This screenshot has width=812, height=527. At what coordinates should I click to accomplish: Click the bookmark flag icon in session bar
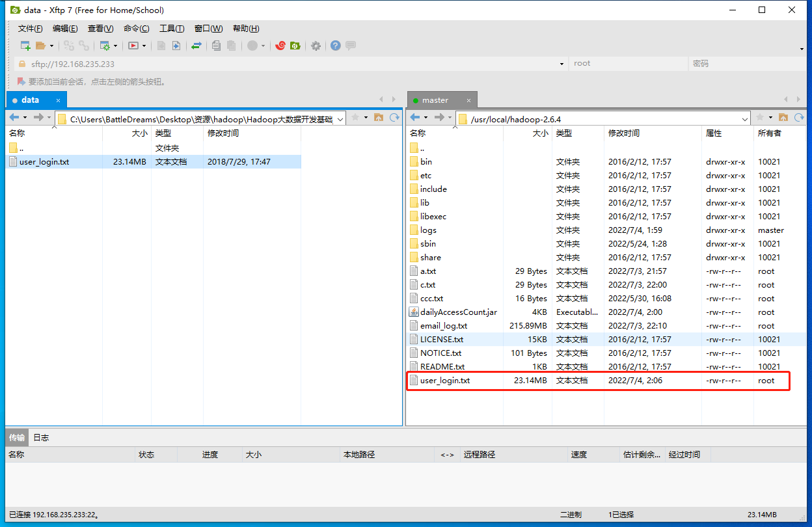coord(21,82)
